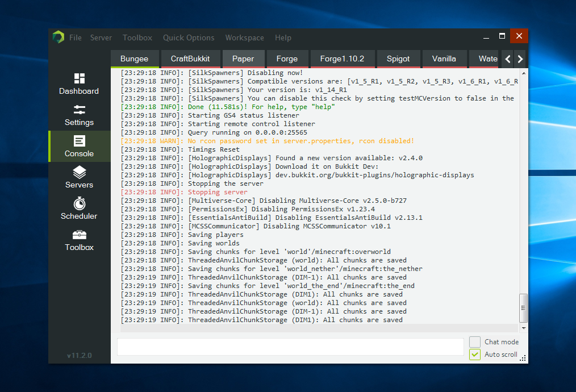Open the Dashboard sidebar icon

point(80,78)
